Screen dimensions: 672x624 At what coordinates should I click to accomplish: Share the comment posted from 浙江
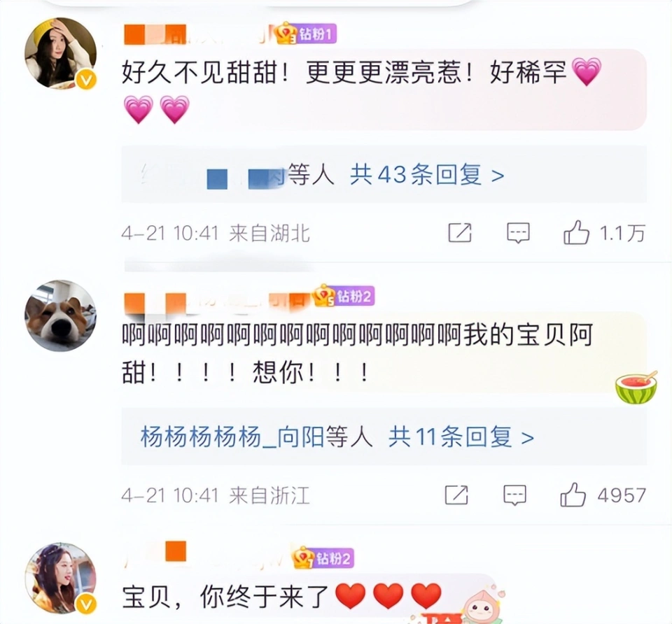pos(456,495)
